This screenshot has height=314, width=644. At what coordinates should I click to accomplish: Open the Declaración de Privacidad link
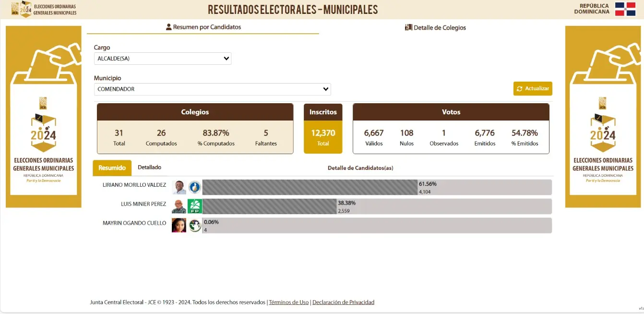pos(343,302)
